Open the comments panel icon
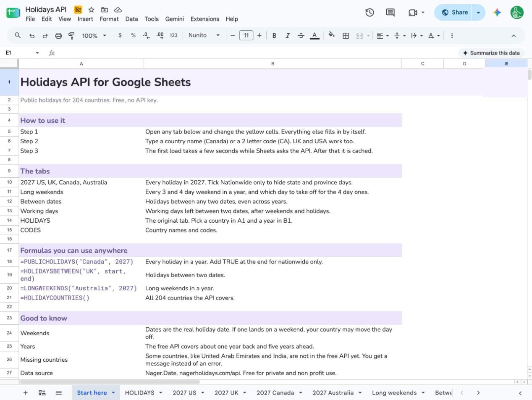 [x=390, y=13]
